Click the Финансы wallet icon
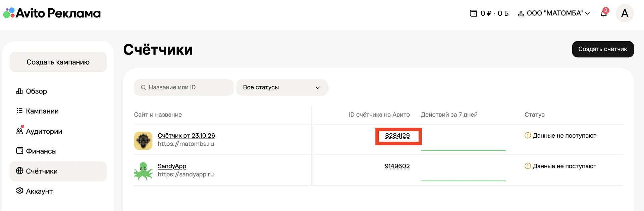 pyautogui.click(x=19, y=151)
